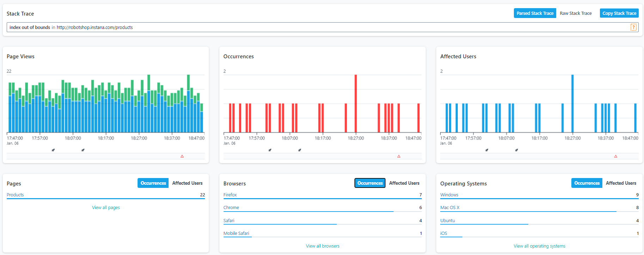Click the Browsers panel heading
Image resolution: width=644 pixels, height=255 pixels.
click(235, 184)
